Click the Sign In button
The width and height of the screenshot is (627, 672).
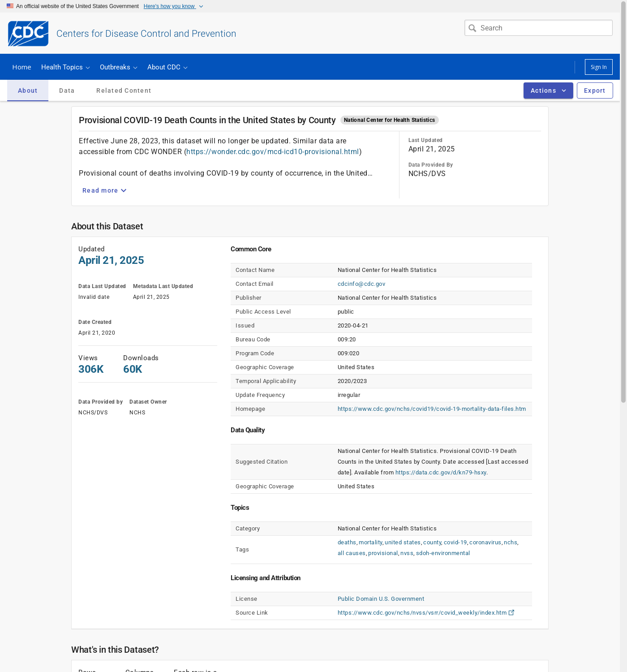(x=598, y=67)
